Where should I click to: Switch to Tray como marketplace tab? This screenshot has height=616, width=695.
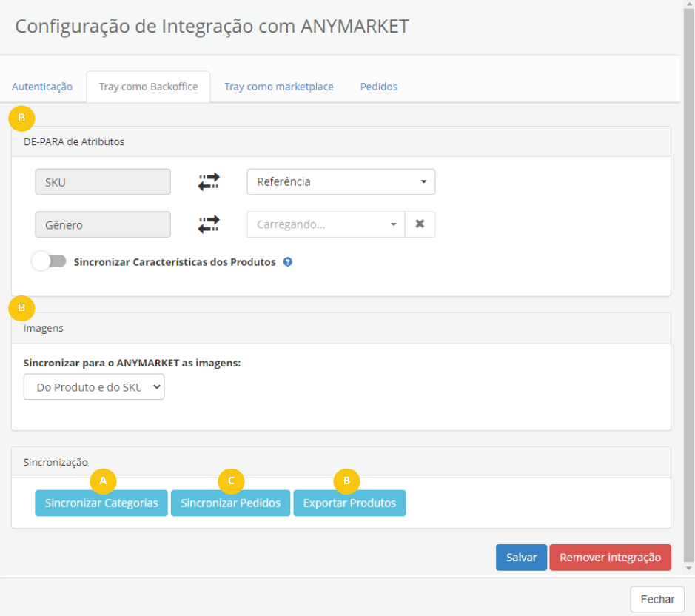click(x=279, y=87)
